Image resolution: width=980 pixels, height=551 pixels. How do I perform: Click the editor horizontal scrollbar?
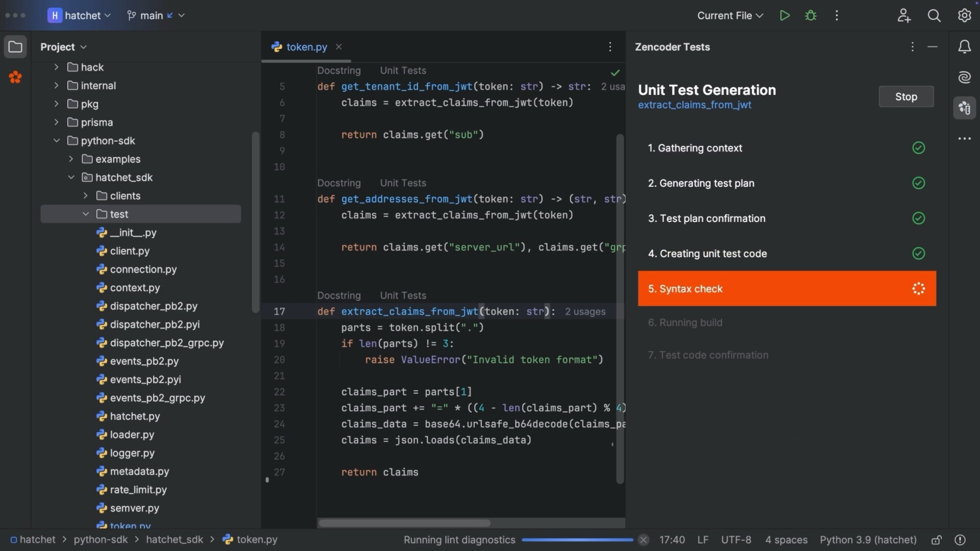tap(404, 523)
